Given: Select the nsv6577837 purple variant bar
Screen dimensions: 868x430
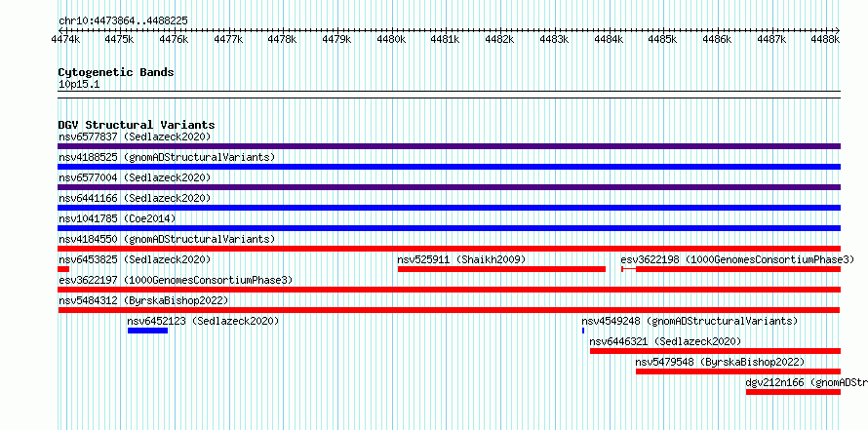Looking at the screenshot, I should pyautogui.click(x=449, y=146).
